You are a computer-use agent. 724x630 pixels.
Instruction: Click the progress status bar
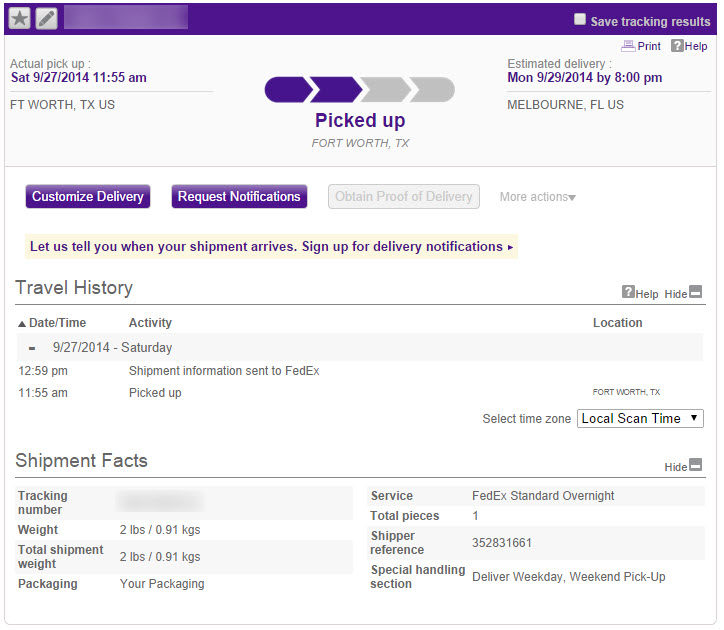coord(360,90)
